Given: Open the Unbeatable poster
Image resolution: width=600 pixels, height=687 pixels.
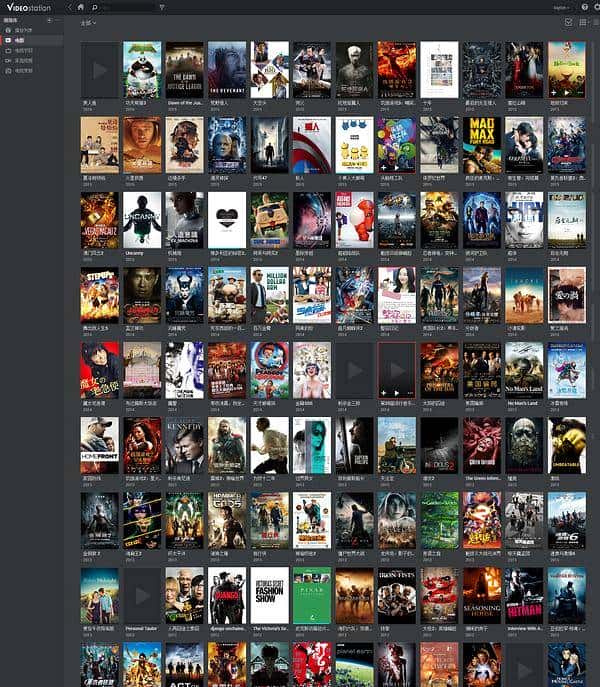Looking at the screenshot, I should (567, 445).
